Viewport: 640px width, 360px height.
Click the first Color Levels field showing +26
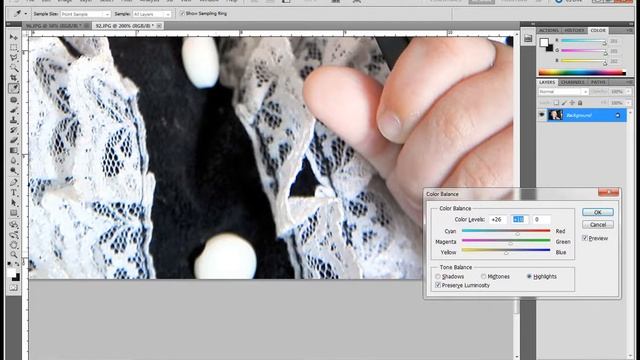coord(498,219)
